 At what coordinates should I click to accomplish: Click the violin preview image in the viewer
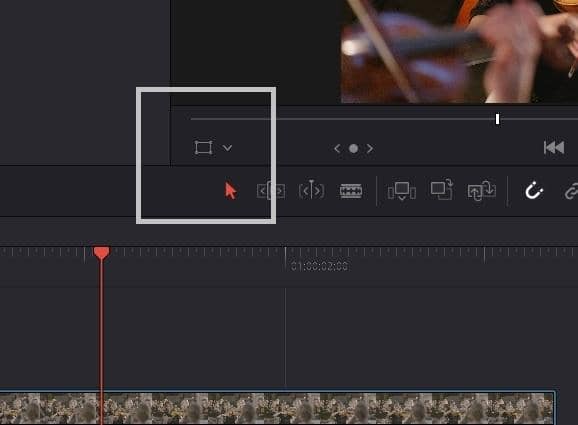459,51
